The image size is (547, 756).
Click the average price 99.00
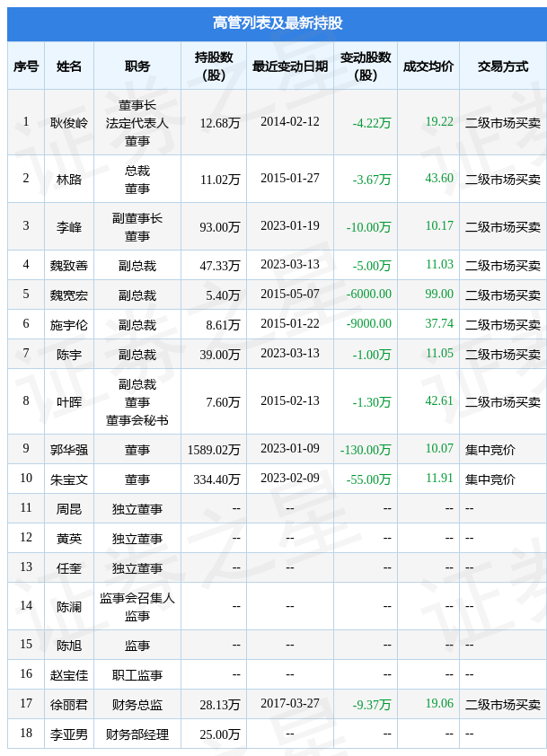[439, 294]
